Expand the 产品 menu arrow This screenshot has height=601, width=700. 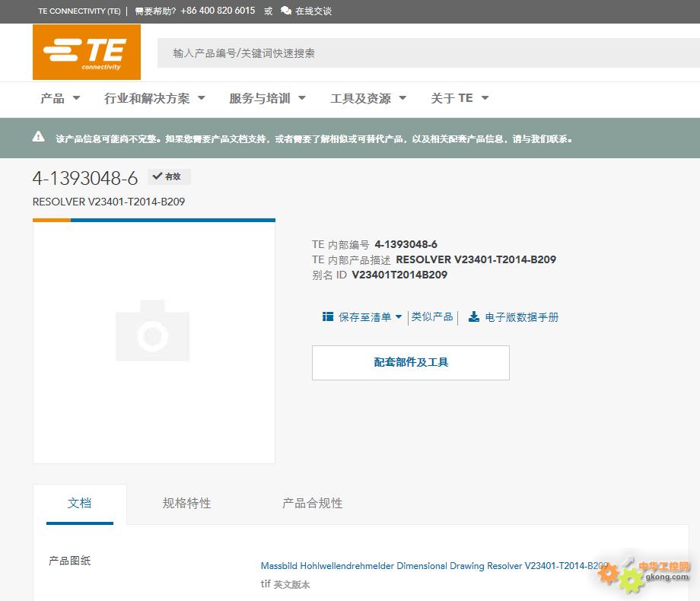76,98
